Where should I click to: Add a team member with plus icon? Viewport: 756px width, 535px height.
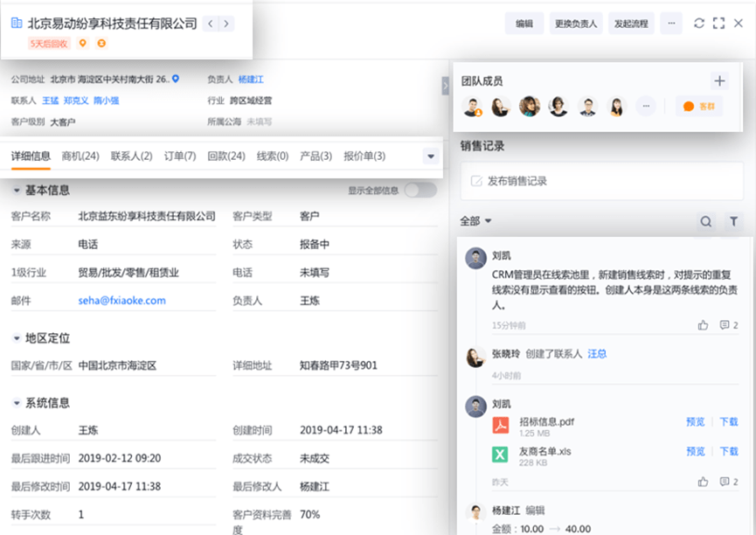point(719,81)
